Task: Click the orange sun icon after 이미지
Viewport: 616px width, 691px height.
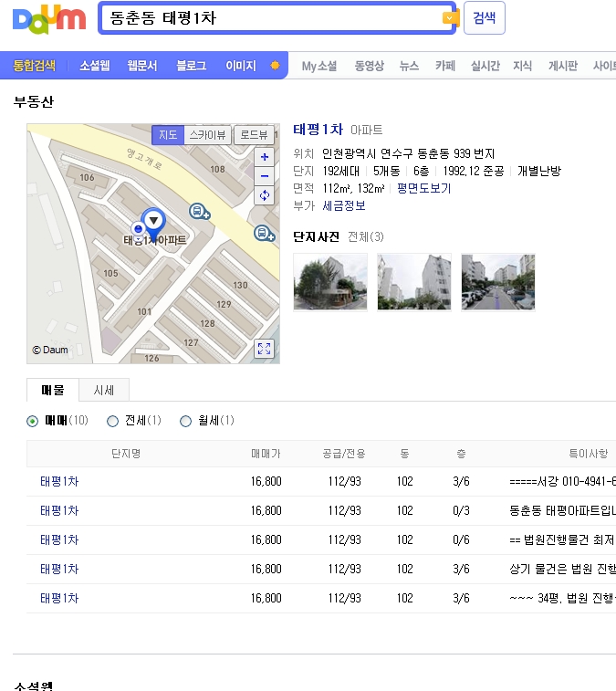Action: tap(275, 66)
